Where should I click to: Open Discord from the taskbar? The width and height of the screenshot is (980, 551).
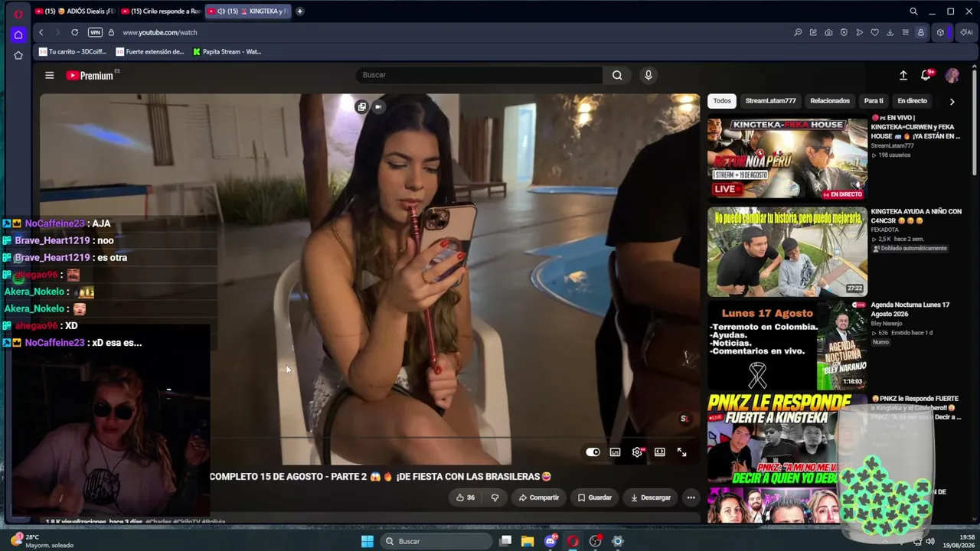coord(550,541)
